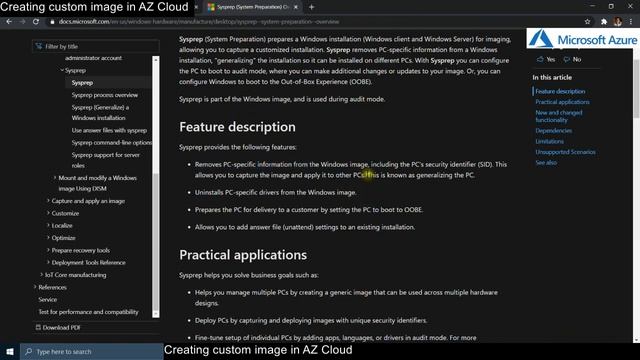This screenshot has height=360, width=640.
Task: Open the Service tree item
Action: tap(48, 300)
